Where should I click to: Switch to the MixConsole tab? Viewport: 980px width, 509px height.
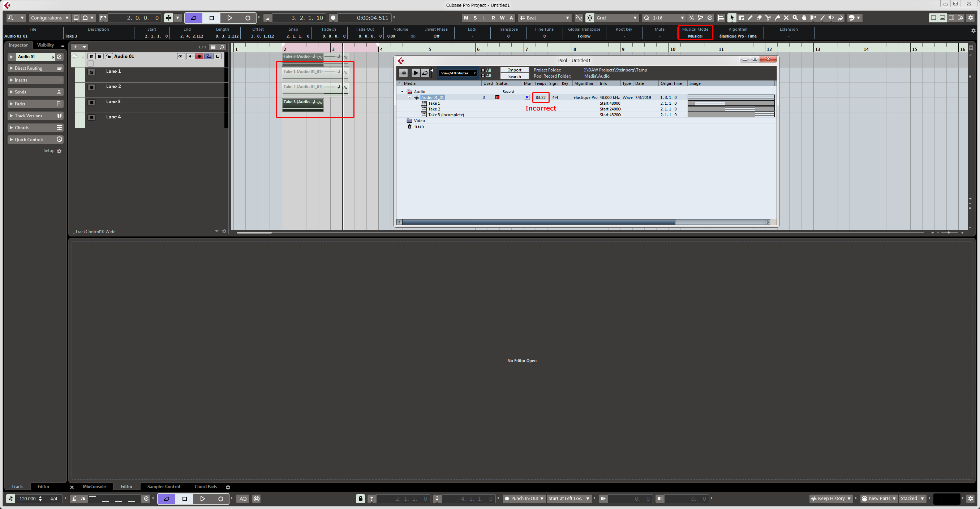(94, 487)
